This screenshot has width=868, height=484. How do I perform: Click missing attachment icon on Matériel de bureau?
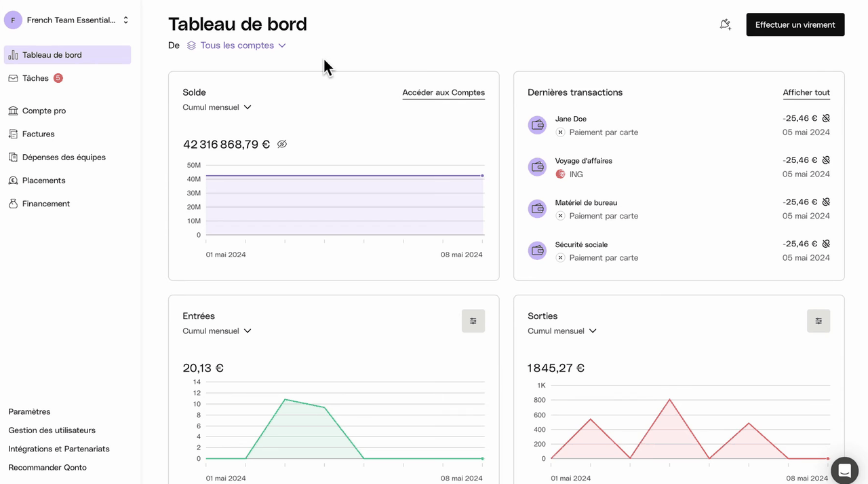point(826,202)
